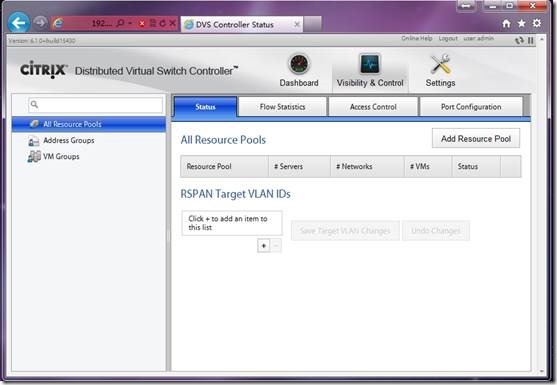
Task: Switch to the Access Control tab
Action: (x=373, y=107)
